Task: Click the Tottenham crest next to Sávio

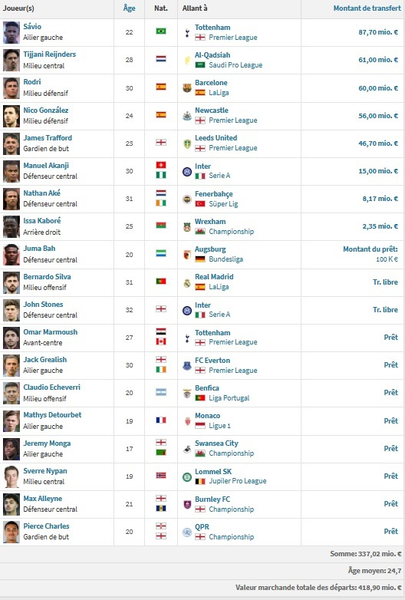Action: tap(187, 33)
